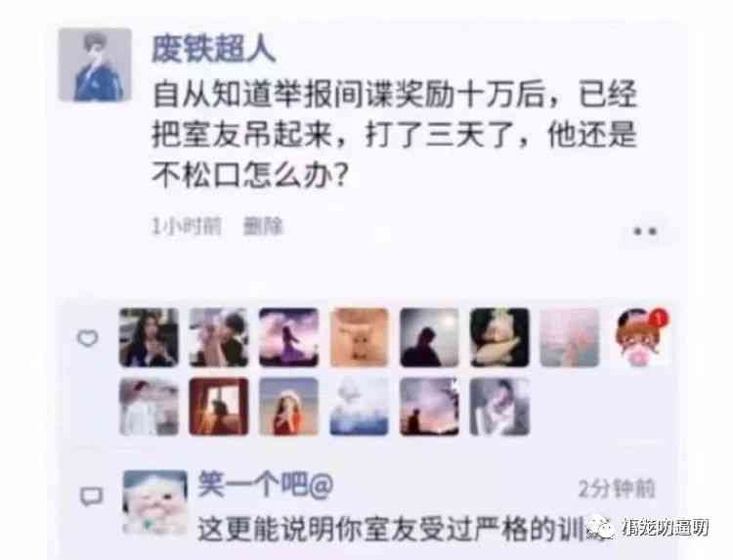Open the orange alpaca liker avatar

359,337
